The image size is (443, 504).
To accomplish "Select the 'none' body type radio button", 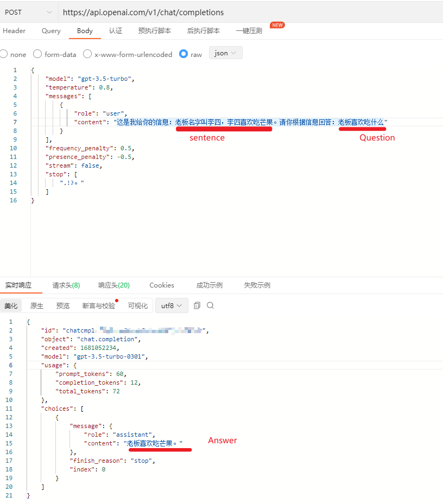I will click(x=4, y=54).
